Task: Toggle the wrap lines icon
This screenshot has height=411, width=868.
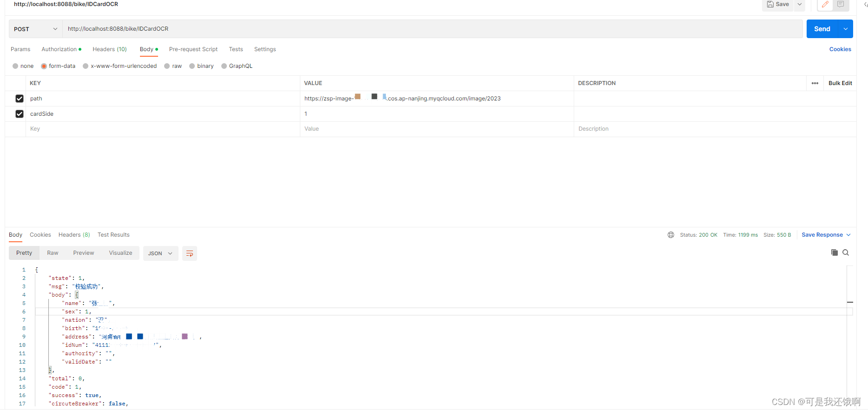Action: (190, 253)
